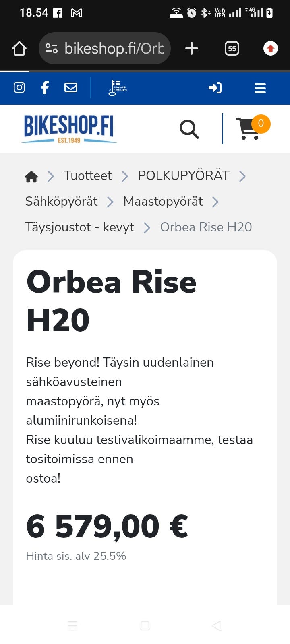Viewport: 290px width, 644px height.
Task: Click the Finnish key flag emblem
Action: (117, 88)
